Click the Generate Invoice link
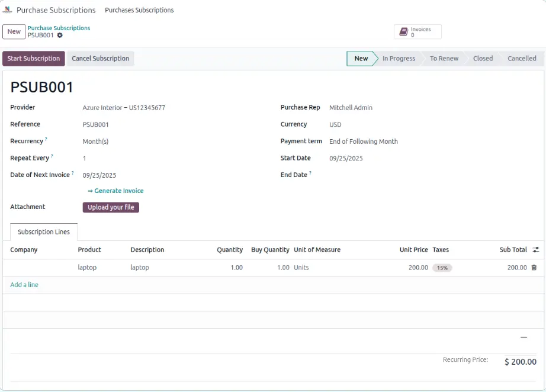The image size is (546, 392). 116,191
